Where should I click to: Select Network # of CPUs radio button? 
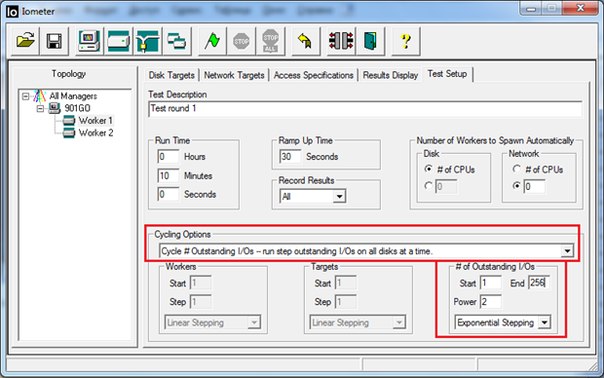pyautogui.click(x=517, y=169)
